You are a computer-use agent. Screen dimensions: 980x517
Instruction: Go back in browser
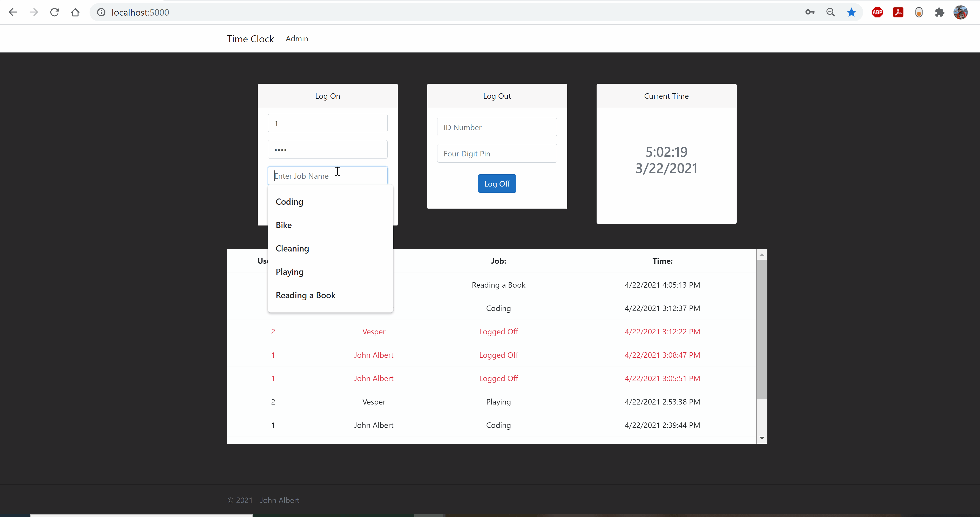pos(13,12)
